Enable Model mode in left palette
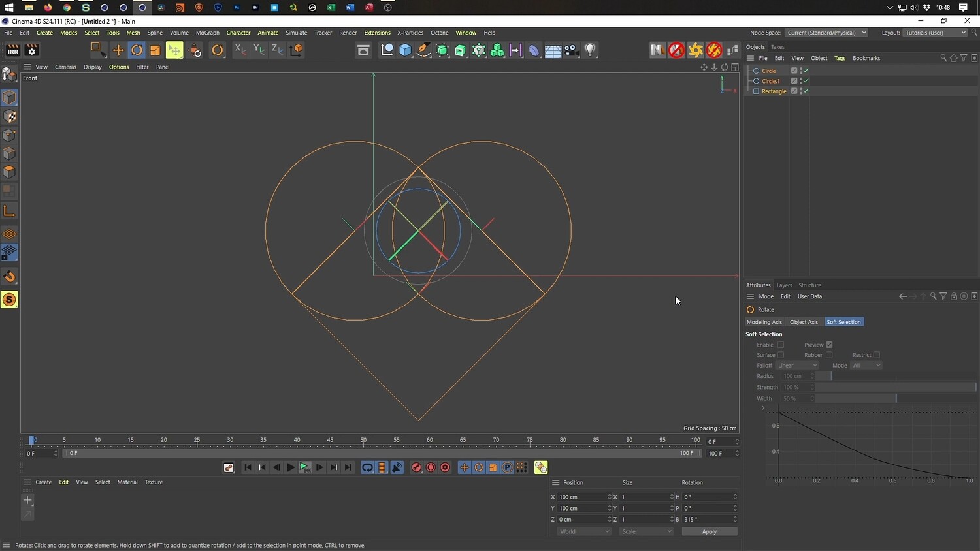The width and height of the screenshot is (980, 551). pos(9,98)
